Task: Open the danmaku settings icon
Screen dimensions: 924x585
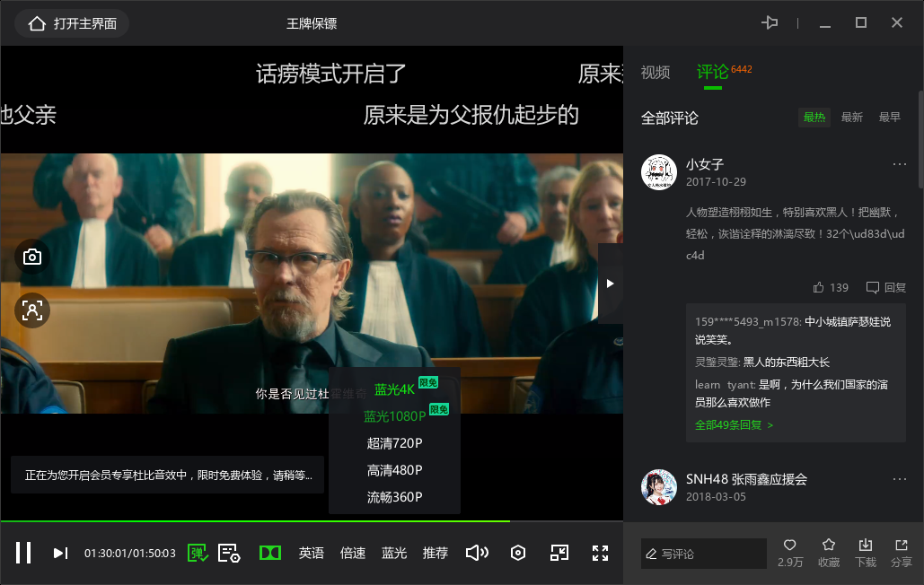Action: point(229,553)
